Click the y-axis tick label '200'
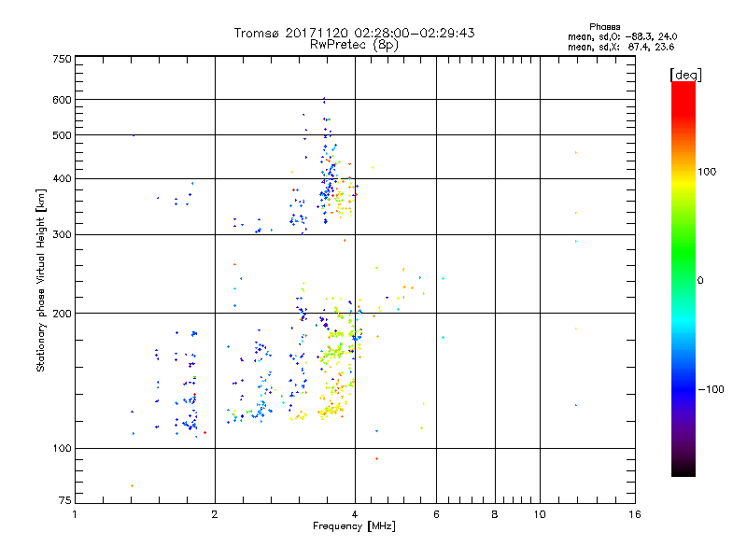Image resolution: width=747 pixels, height=560 pixels. [62, 314]
